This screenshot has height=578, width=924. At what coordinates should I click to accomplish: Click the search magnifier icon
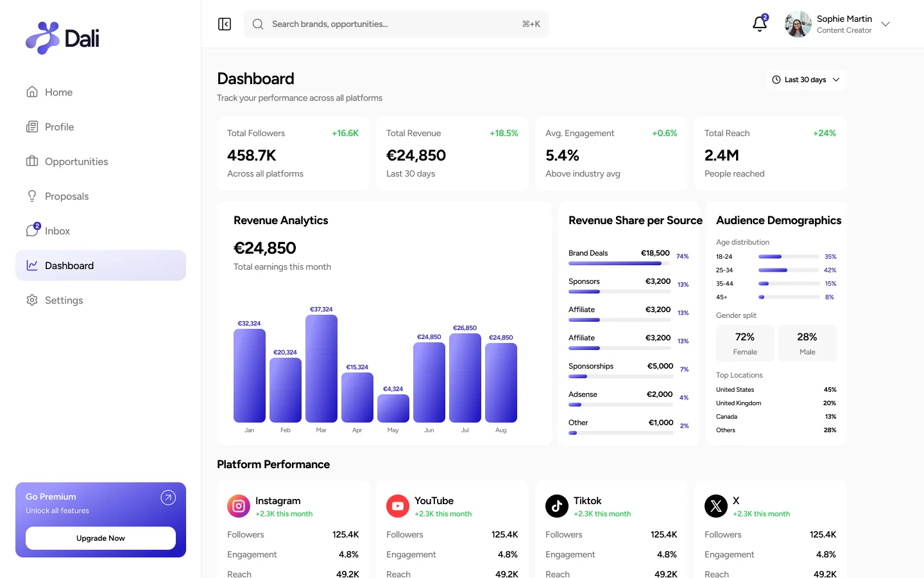[x=258, y=24]
